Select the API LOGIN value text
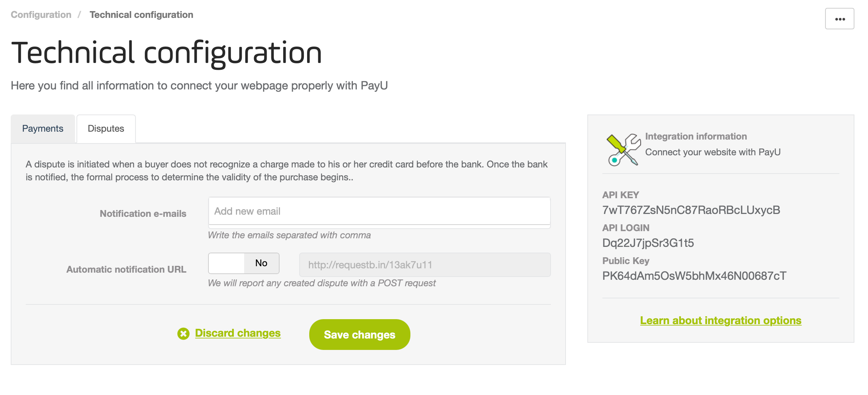Image resolution: width=868 pixels, height=395 pixels. [x=648, y=243]
